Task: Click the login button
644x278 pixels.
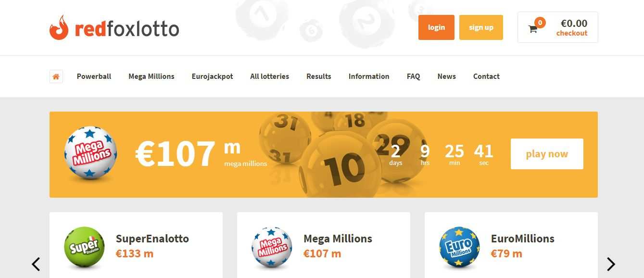Action: pyautogui.click(x=436, y=27)
